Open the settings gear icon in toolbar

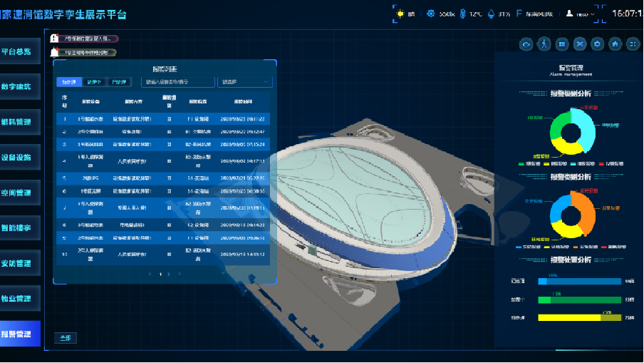pyautogui.click(x=597, y=44)
